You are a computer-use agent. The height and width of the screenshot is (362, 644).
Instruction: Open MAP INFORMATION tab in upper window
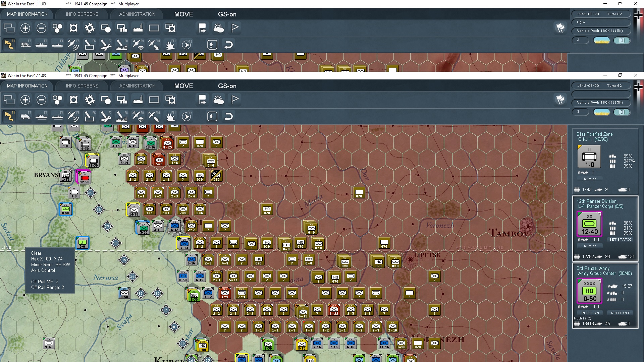27,14
